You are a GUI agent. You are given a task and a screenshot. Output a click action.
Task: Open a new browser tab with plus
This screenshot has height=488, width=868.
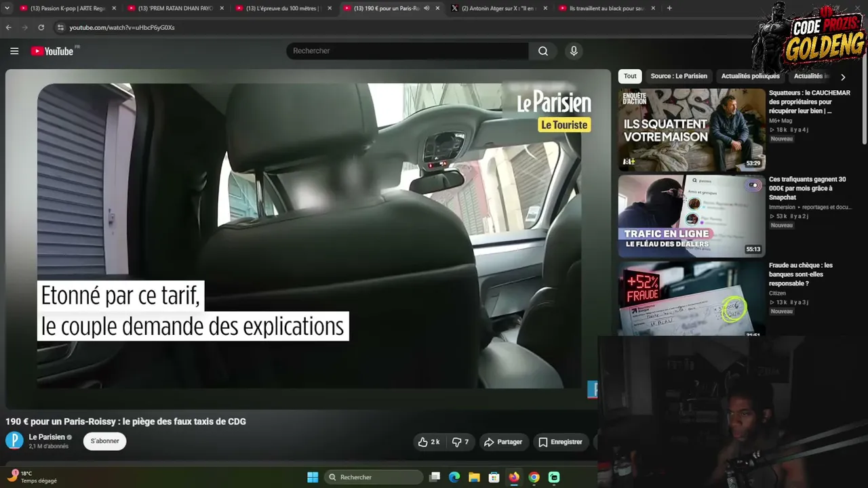coord(669,8)
